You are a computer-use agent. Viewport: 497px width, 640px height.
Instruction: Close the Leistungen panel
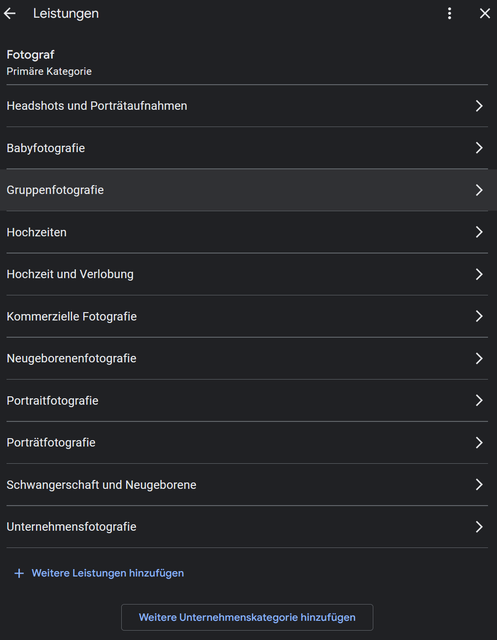click(x=484, y=13)
